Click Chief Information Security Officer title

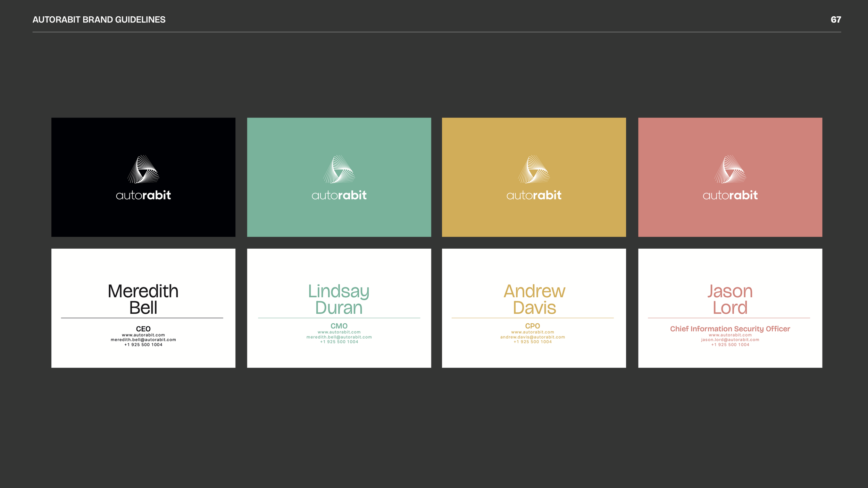(730, 329)
